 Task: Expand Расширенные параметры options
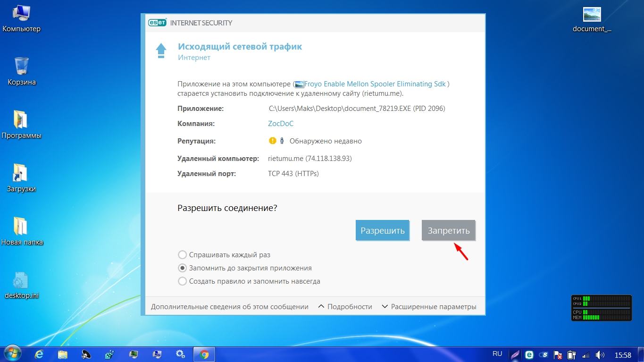pos(429,307)
